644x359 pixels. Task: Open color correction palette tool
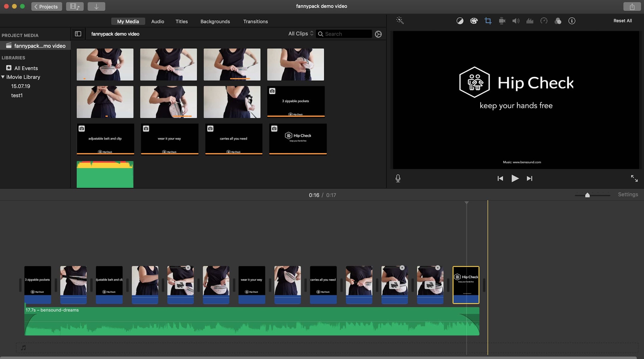(474, 21)
